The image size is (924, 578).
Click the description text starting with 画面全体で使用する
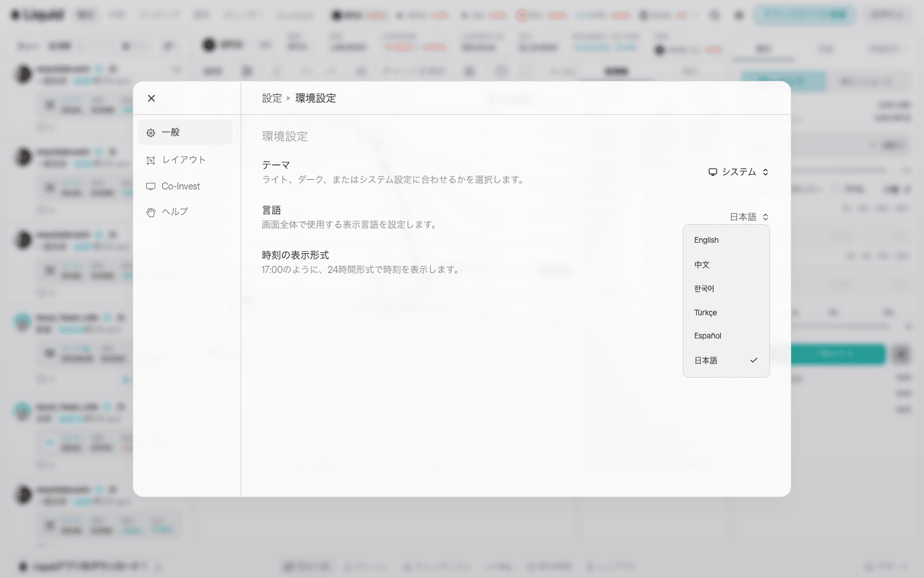tap(350, 225)
